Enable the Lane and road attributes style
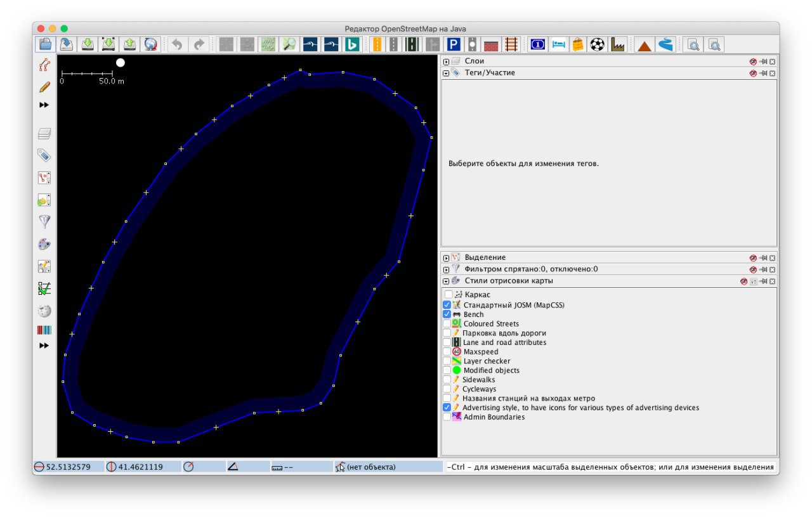The image size is (812, 518). click(x=447, y=342)
